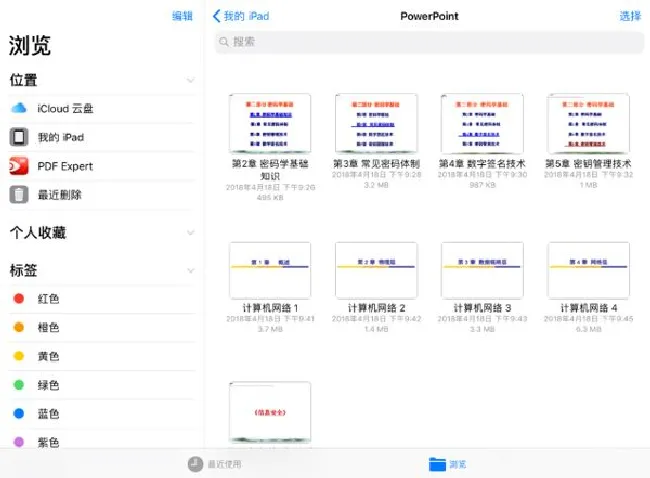Collapse the 位置 section

pos(190,80)
